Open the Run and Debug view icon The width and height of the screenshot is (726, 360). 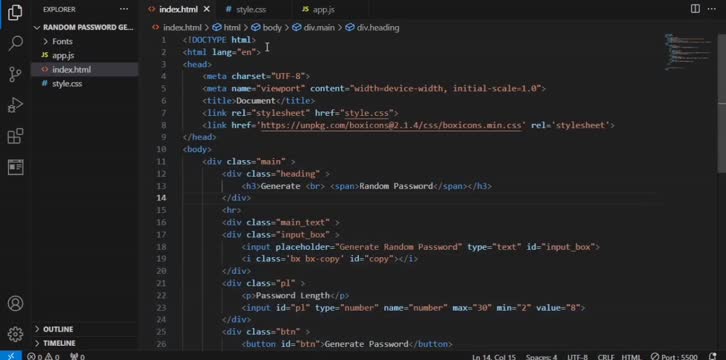[15, 105]
